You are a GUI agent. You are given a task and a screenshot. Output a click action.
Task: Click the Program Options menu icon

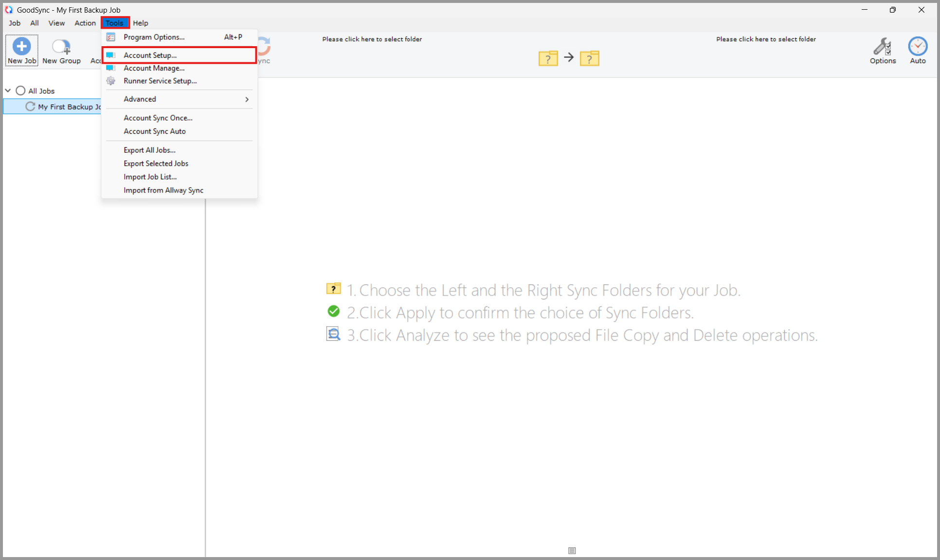coord(111,37)
